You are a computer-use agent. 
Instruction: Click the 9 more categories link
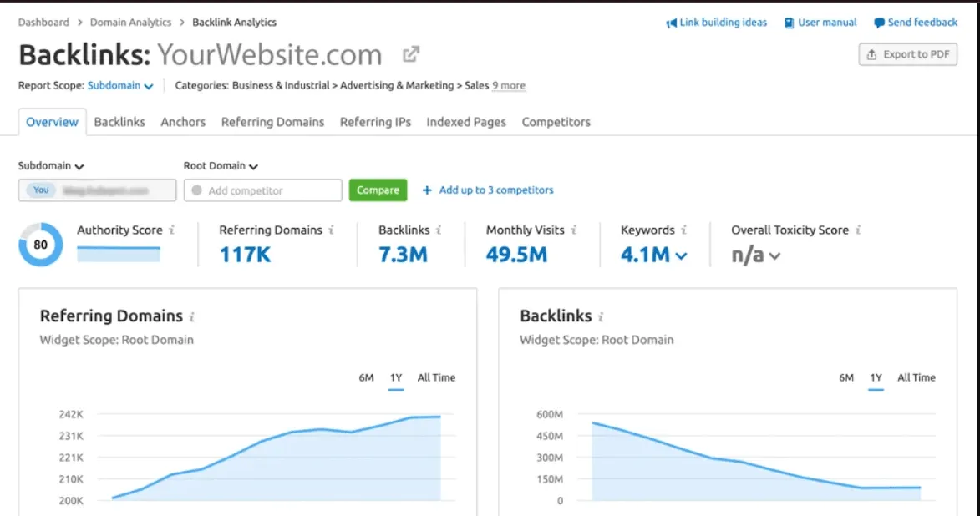pos(508,85)
